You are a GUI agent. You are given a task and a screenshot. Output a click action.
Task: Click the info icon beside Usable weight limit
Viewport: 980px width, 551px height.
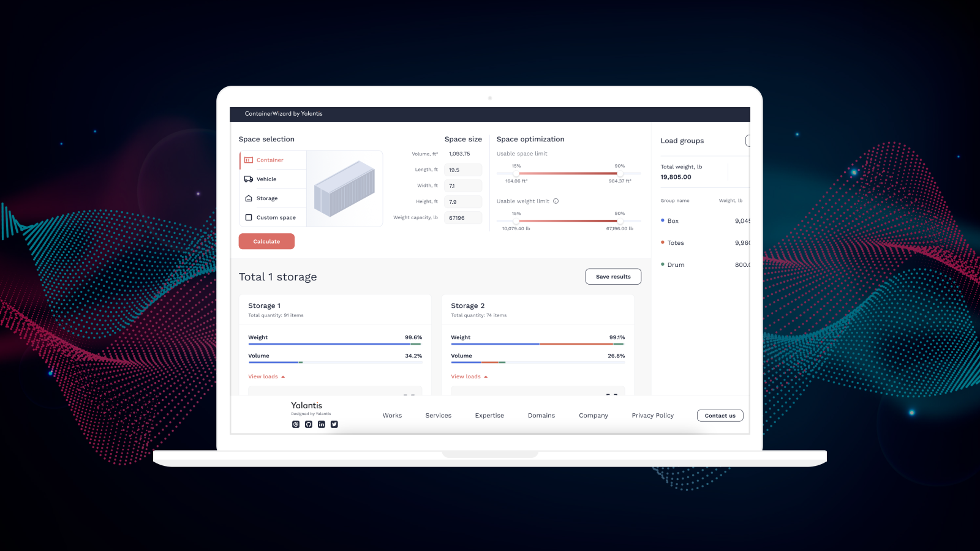(x=556, y=201)
